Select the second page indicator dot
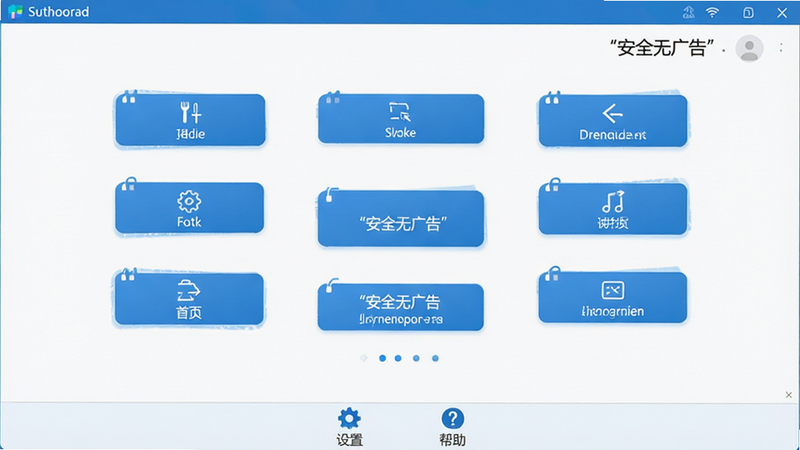The width and height of the screenshot is (800, 450). click(x=382, y=358)
